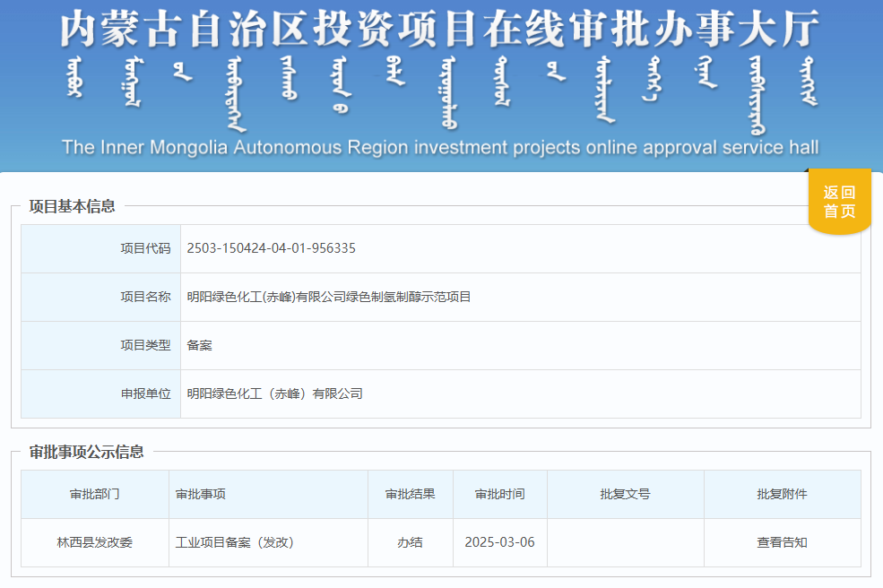Click the 审批时间 column header

coord(500,494)
